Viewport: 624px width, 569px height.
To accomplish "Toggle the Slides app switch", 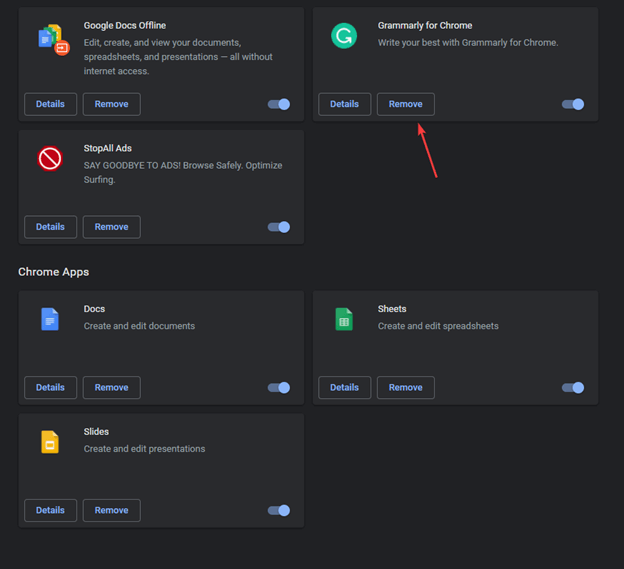I will click(x=279, y=511).
